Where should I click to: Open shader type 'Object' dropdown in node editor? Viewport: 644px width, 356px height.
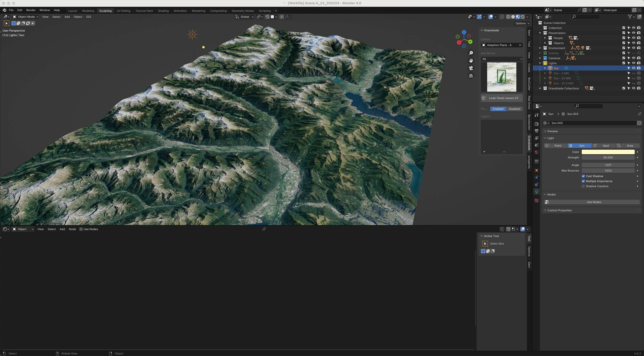pyautogui.click(x=23, y=229)
